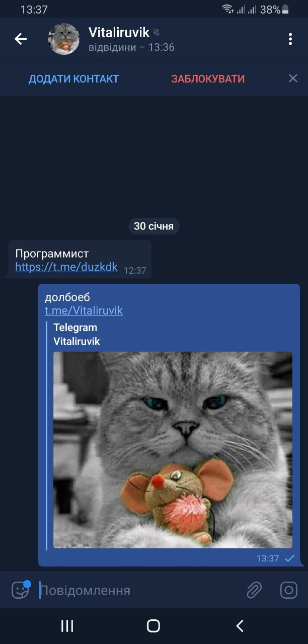Tap the Android back navigation button

pyautogui.click(x=240, y=626)
